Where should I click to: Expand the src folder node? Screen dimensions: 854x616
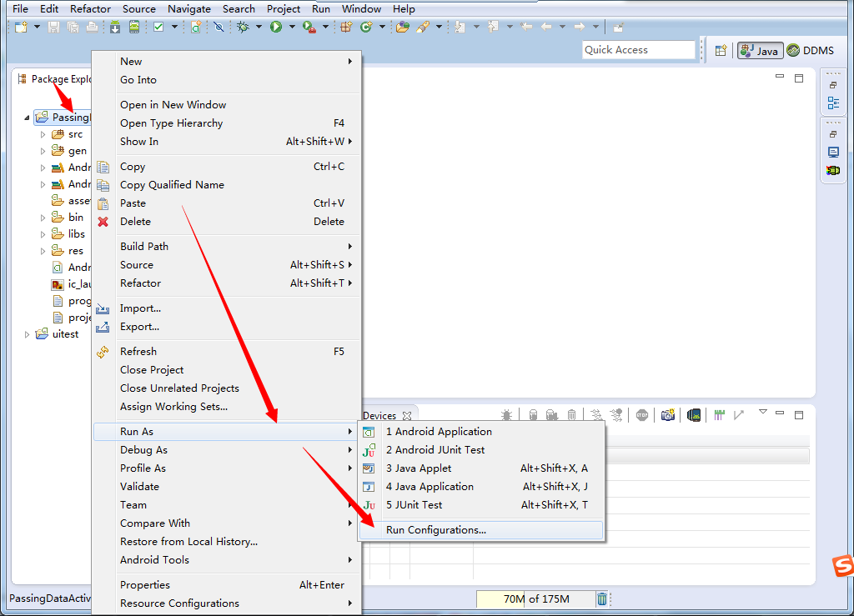pos(43,134)
